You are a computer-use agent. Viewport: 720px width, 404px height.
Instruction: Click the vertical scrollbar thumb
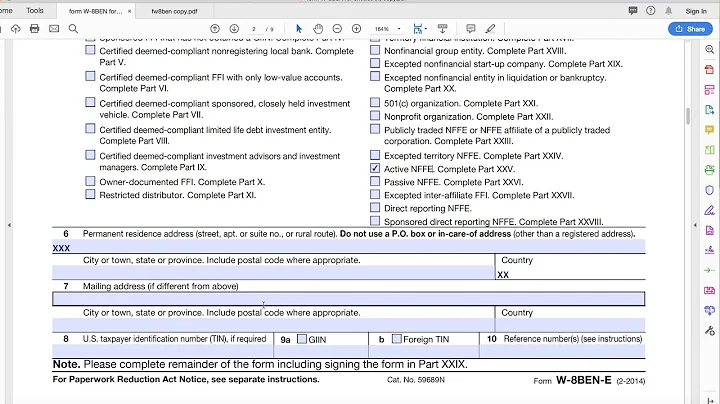688,116
